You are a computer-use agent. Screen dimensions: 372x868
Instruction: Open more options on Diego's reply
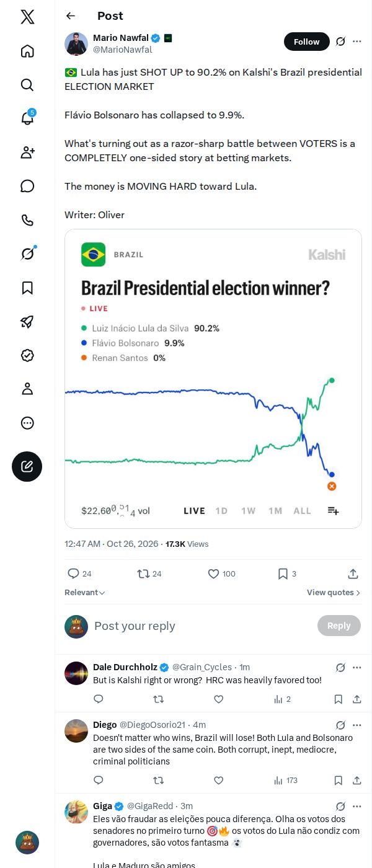357,725
